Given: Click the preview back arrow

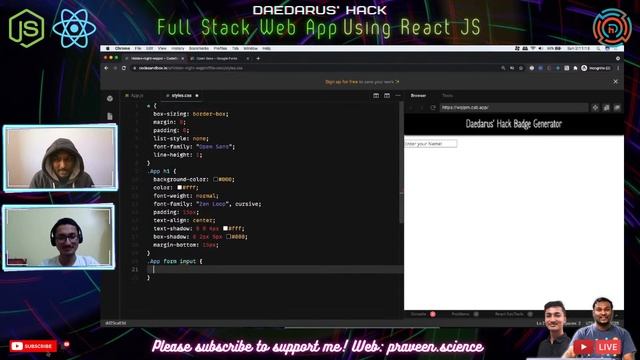Looking at the screenshot, I should [x=411, y=108].
